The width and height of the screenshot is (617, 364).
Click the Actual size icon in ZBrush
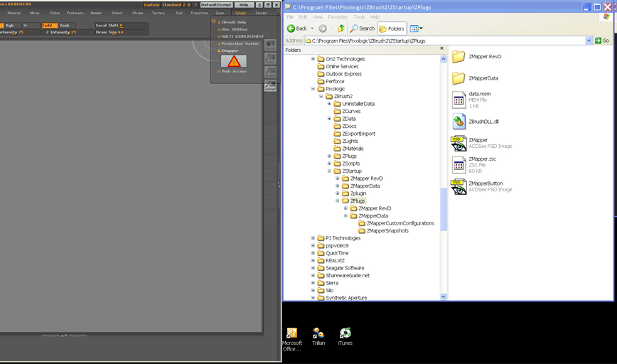pos(270,72)
